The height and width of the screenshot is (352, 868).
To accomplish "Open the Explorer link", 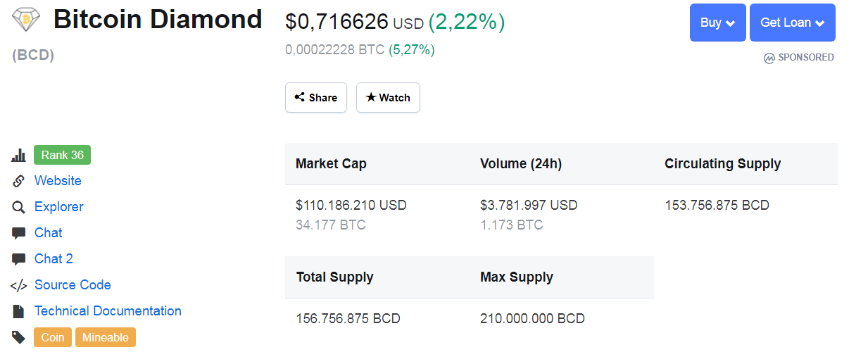I will tap(59, 207).
